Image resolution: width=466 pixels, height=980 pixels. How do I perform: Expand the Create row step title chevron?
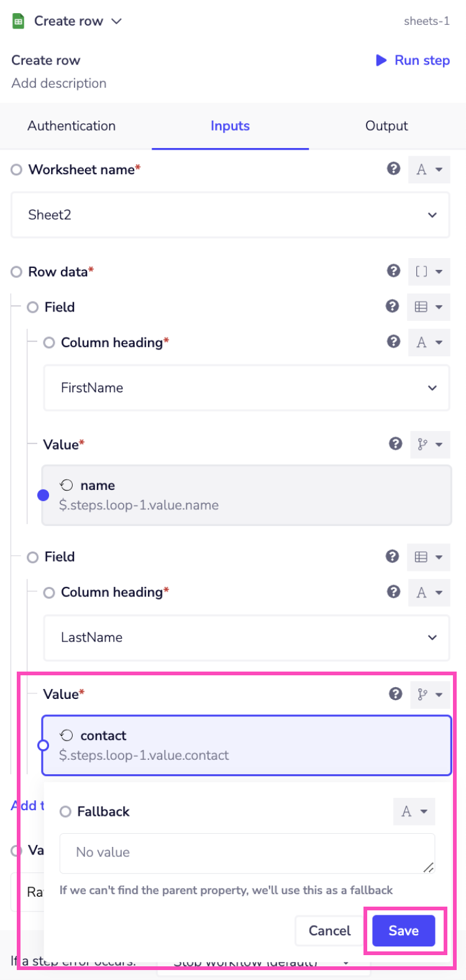pyautogui.click(x=116, y=21)
